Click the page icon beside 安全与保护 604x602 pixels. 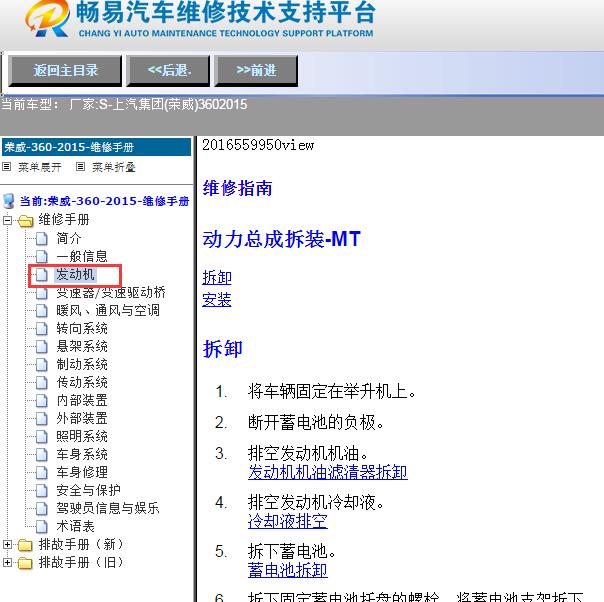click(x=42, y=491)
